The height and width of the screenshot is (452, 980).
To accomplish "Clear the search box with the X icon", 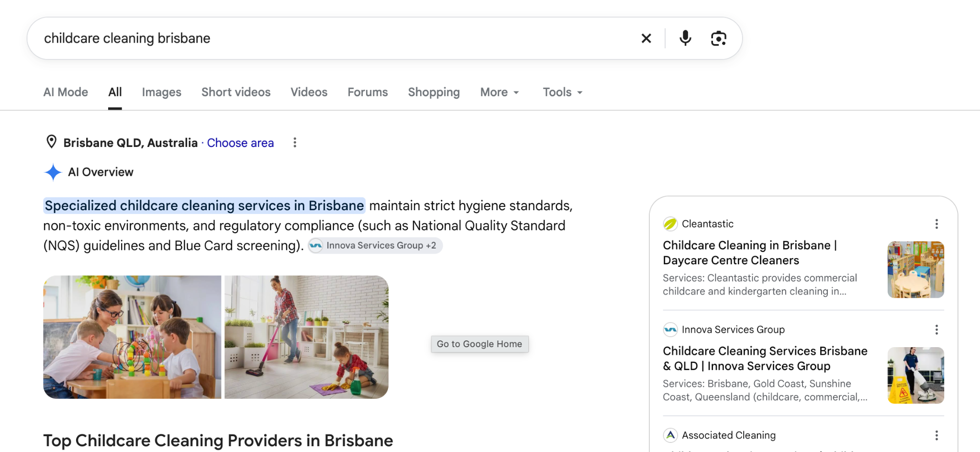I will [646, 38].
